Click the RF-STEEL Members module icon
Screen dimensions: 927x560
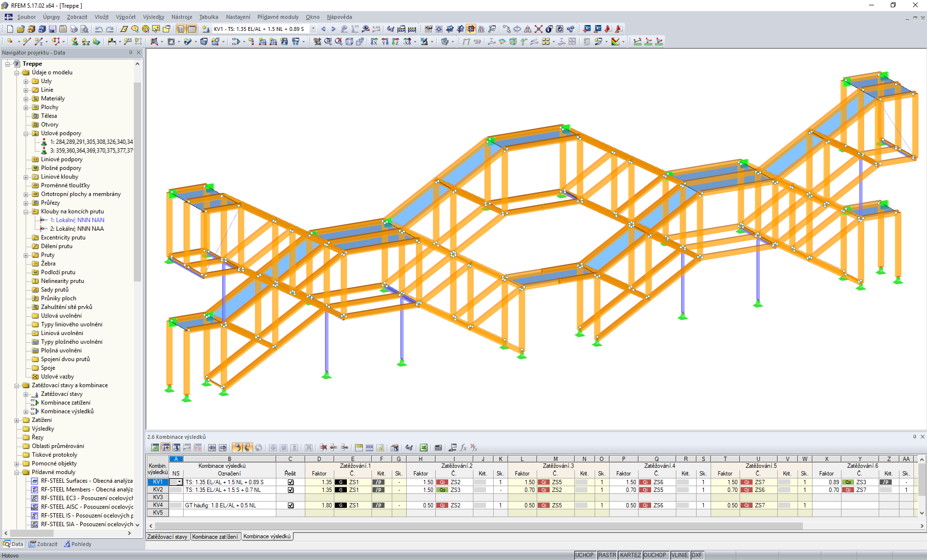tap(35, 489)
